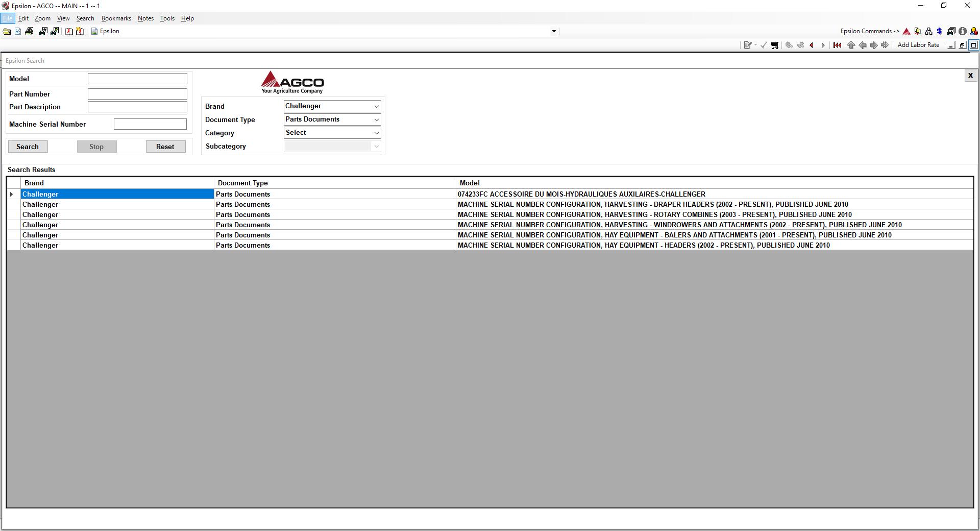Image resolution: width=980 pixels, height=531 pixels.
Task: Click the Model column header
Action: (715, 183)
